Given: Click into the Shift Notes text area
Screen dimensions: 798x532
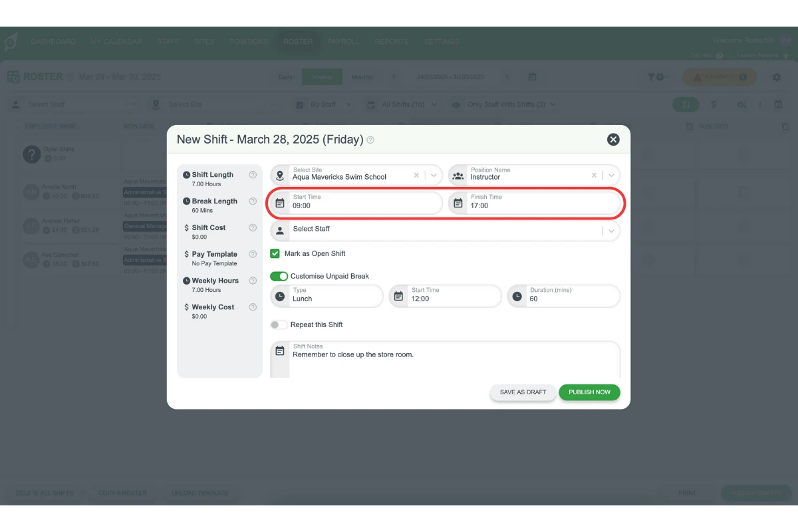Looking at the screenshot, I should pos(445,360).
